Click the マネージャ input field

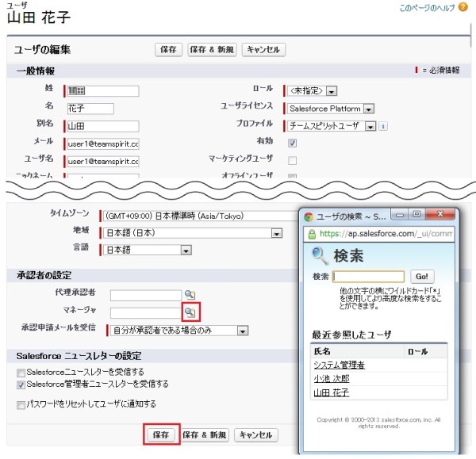(x=146, y=313)
